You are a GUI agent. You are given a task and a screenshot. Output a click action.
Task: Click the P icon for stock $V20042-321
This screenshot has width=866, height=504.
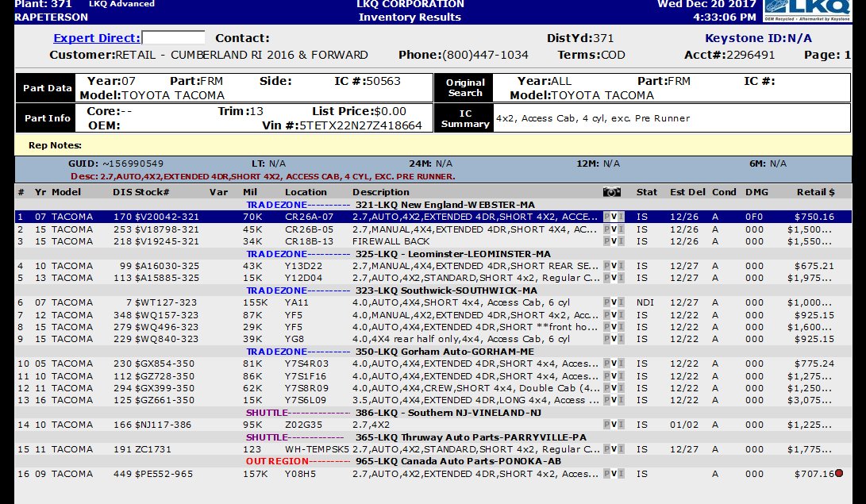[607, 217]
